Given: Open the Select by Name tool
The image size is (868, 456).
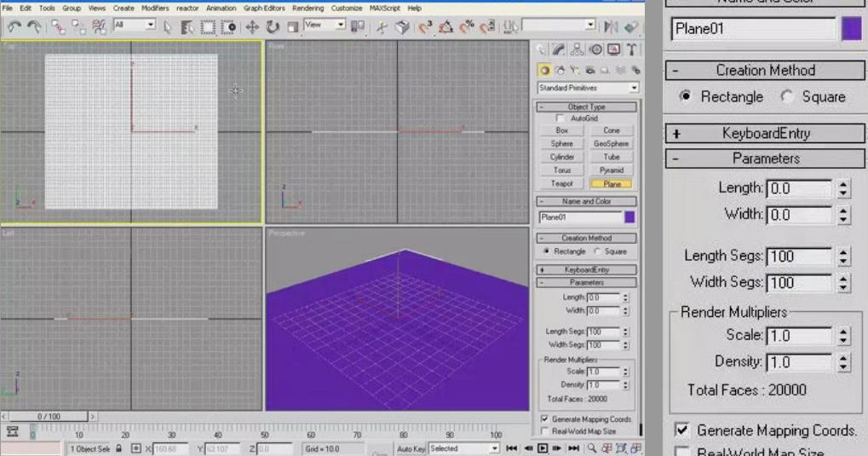Looking at the screenshot, I should point(187,26).
